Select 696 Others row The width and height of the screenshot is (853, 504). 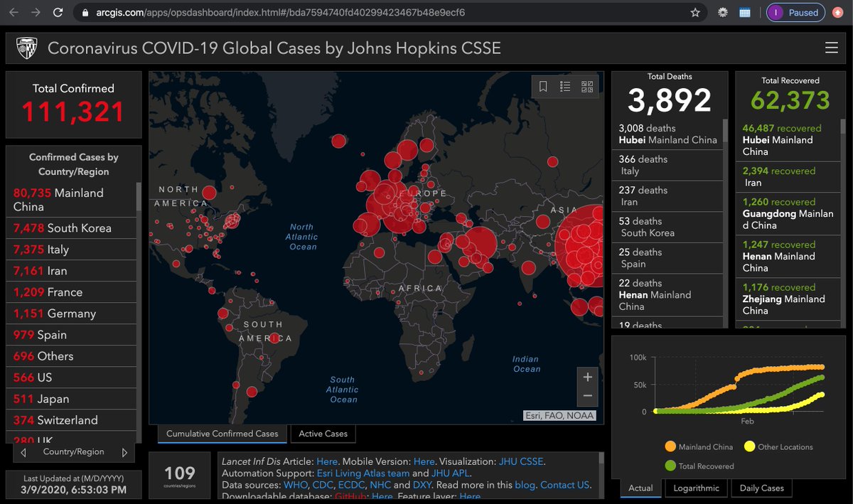tap(71, 356)
